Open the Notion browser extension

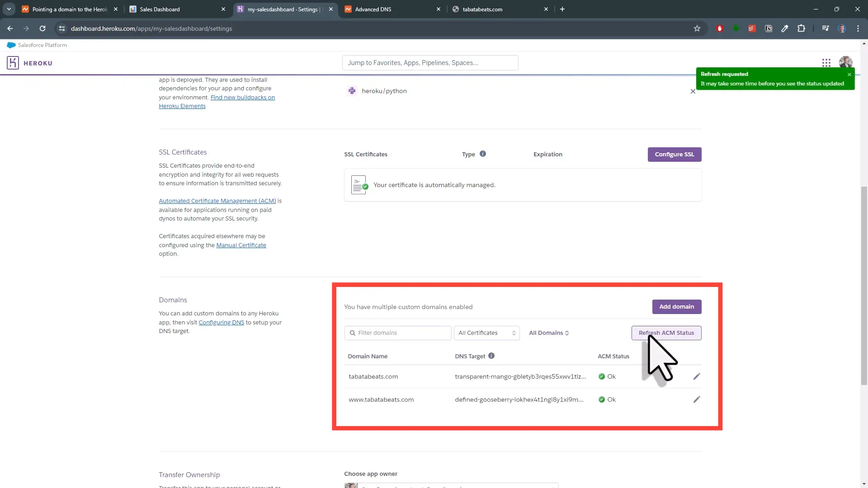tap(769, 28)
